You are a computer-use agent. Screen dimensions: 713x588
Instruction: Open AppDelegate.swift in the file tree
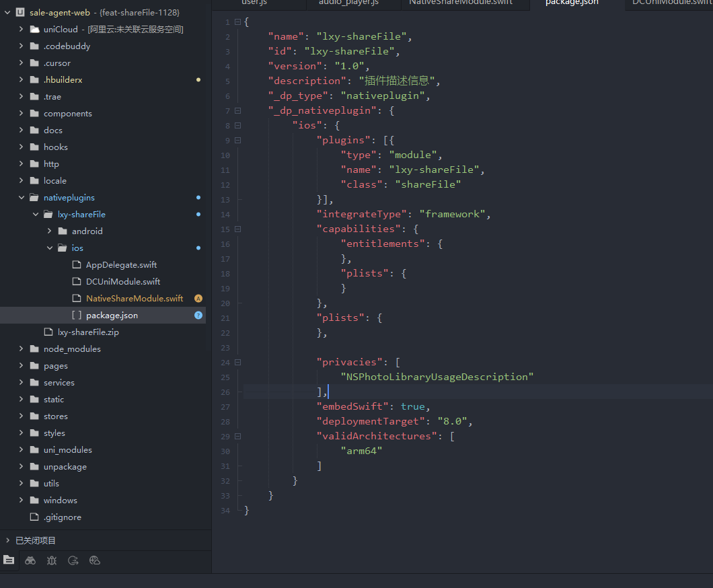click(121, 264)
